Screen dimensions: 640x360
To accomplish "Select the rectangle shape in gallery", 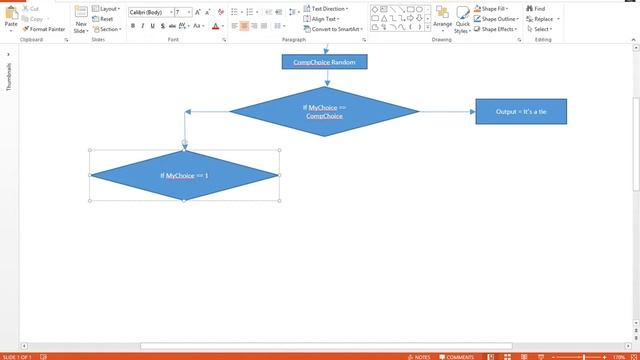I will pyautogui.click(x=410, y=9).
